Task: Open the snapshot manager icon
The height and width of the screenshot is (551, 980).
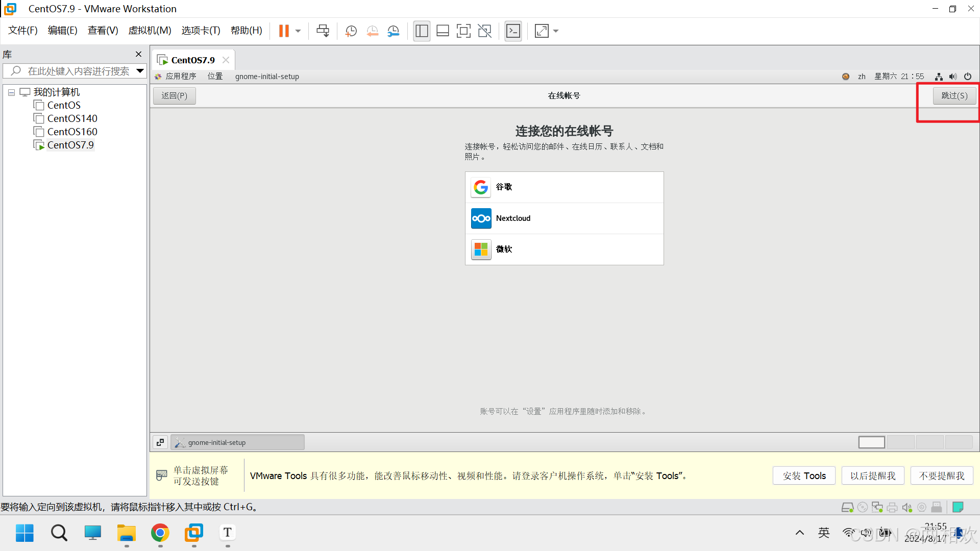Action: coord(394,31)
